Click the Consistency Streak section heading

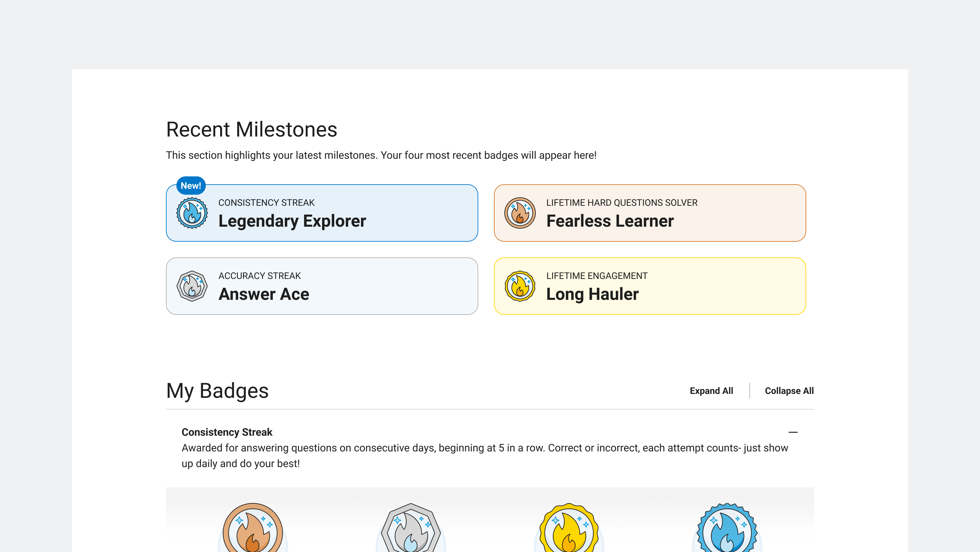pyautogui.click(x=227, y=432)
